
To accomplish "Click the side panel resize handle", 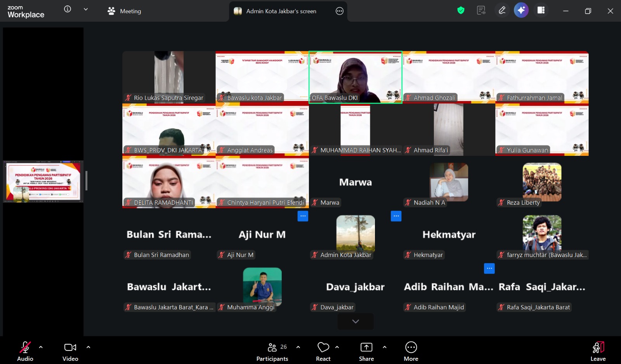I will pyautogui.click(x=86, y=181).
